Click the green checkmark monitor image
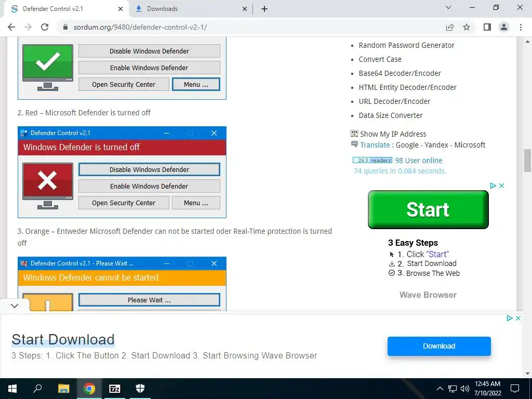The width and height of the screenshot is (532, 399). pyautogui.click(x=48, y=68)
